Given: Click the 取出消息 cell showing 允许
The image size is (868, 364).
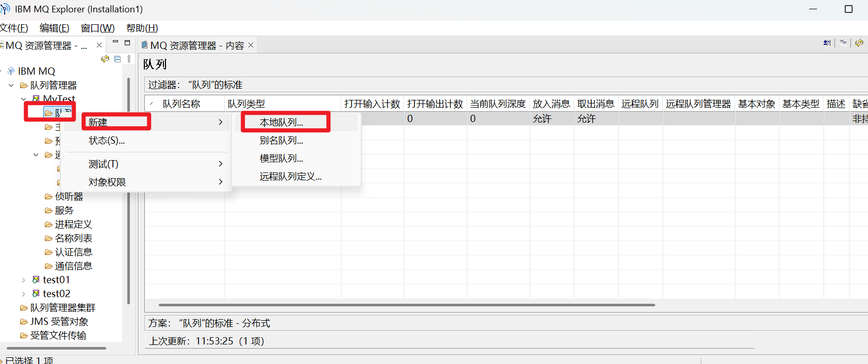Looking at the screenshot, I should (x=596, y=118).
